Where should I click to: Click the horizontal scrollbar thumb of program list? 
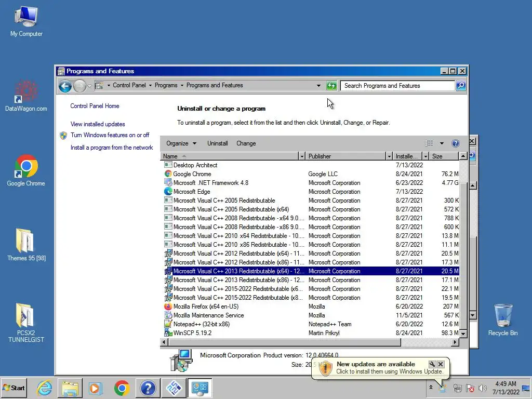tap(284, 342)
